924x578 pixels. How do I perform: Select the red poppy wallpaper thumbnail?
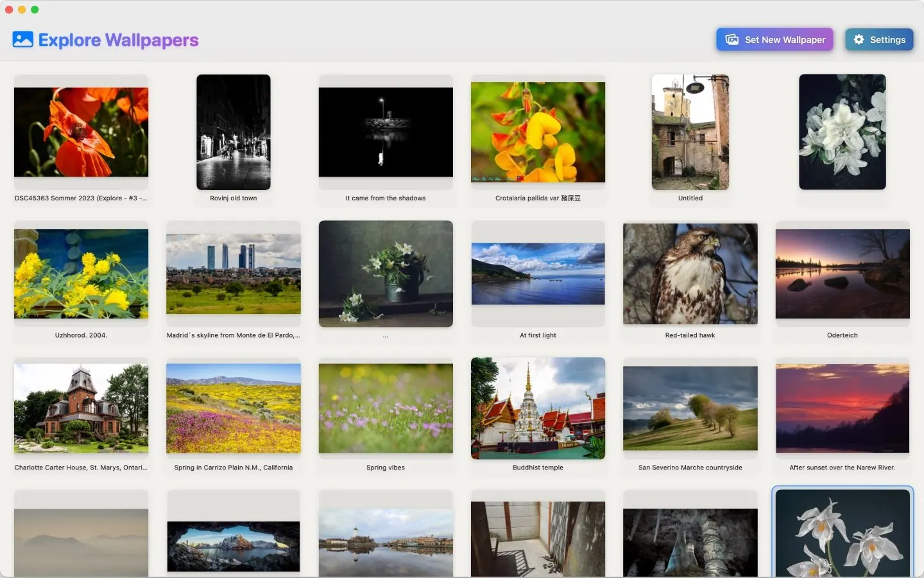pyautogui.click(x=81, y=132)
